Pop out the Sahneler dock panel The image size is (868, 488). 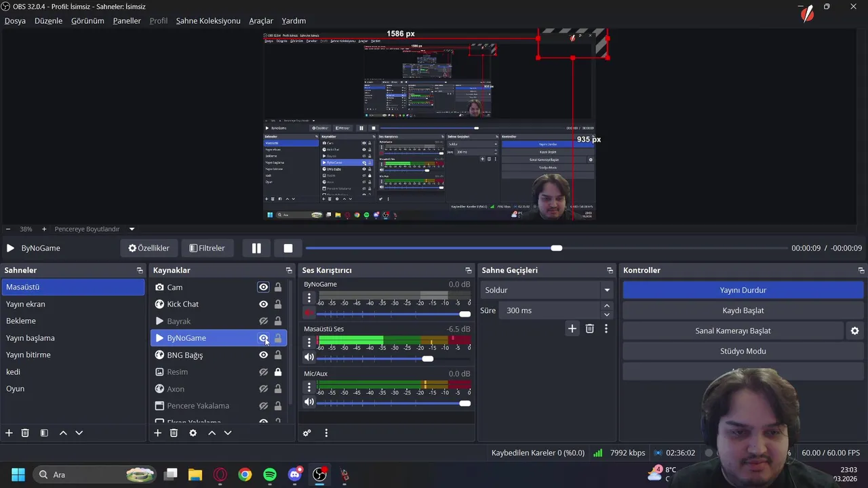[140, 270]
